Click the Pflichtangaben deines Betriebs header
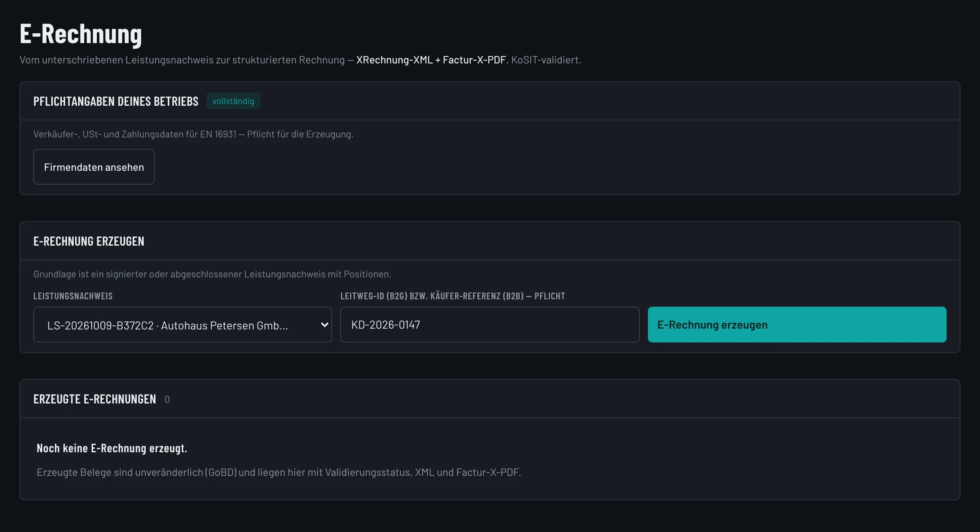The image size is (980, 532). point(116,101)
